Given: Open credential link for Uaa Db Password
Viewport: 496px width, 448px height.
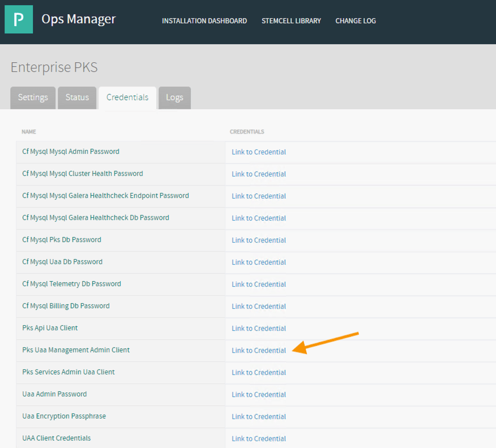Looking at the screenshot, I should 259,262.
